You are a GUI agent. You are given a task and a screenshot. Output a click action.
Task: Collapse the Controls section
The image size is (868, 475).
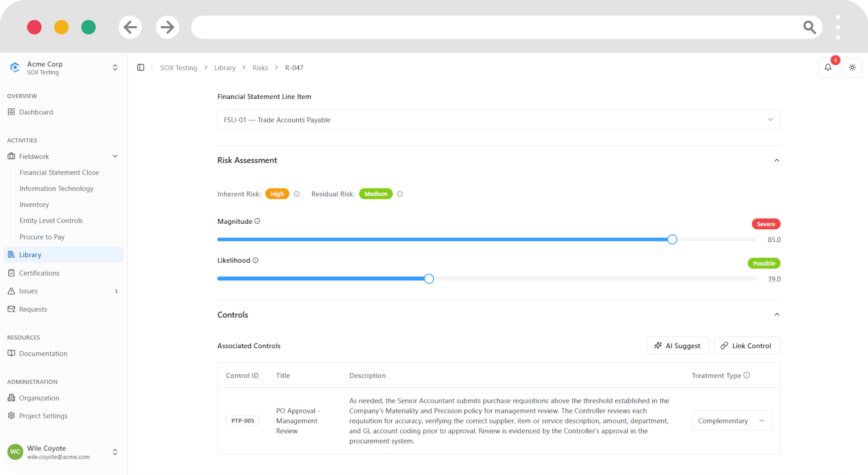point(777,315)
